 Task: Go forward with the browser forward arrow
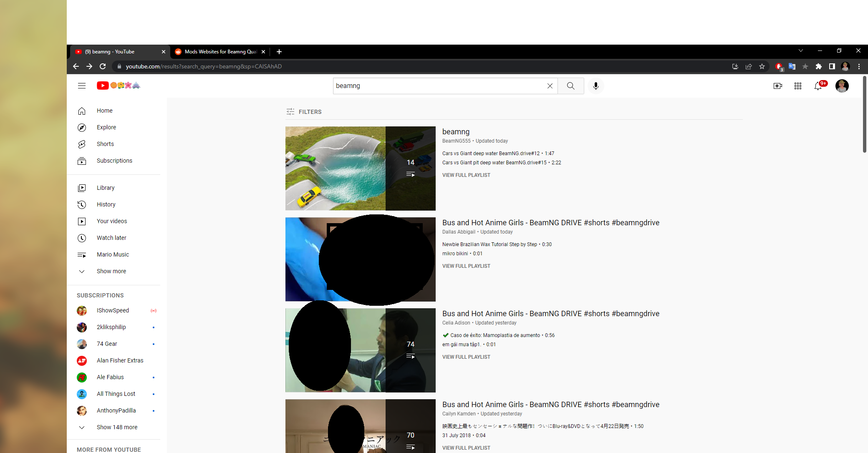click(89, 66)
